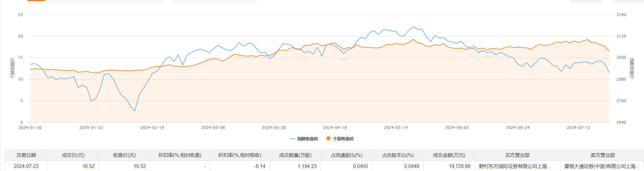Sort by the 成交金额(万元) column header
Viewport: 644px width, 171px height.
click(x=449, y=155)
